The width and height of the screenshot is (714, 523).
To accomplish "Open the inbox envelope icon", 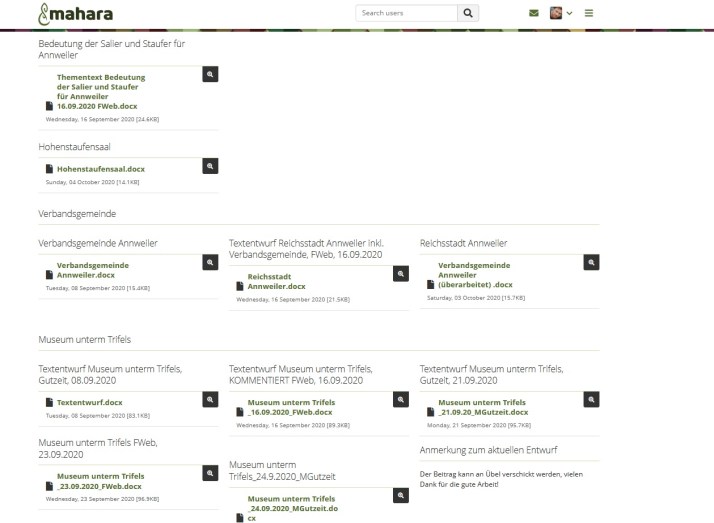I will [533, 13].
